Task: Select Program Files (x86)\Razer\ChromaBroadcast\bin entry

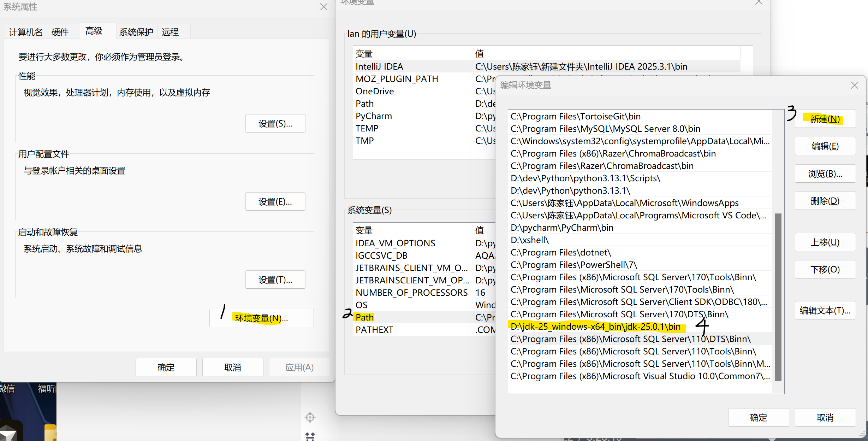Action: click(640, 153)
